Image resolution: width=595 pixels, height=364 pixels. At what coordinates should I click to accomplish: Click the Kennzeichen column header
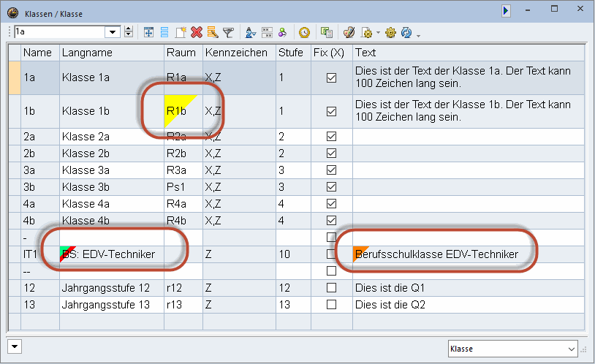click(x=239, y=53)
